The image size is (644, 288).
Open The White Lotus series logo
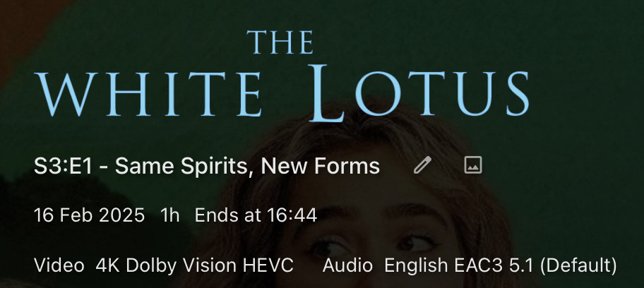pos(281,76)
